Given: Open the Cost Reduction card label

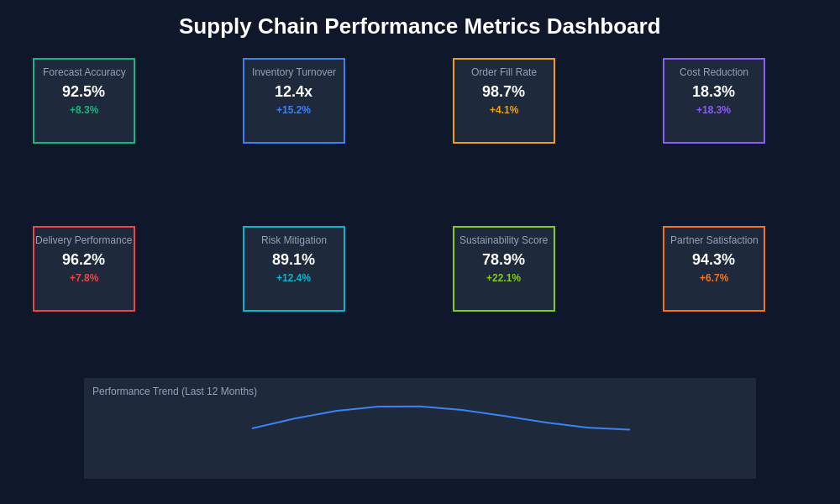Looking at the screenshot, I should pos(714,72).
